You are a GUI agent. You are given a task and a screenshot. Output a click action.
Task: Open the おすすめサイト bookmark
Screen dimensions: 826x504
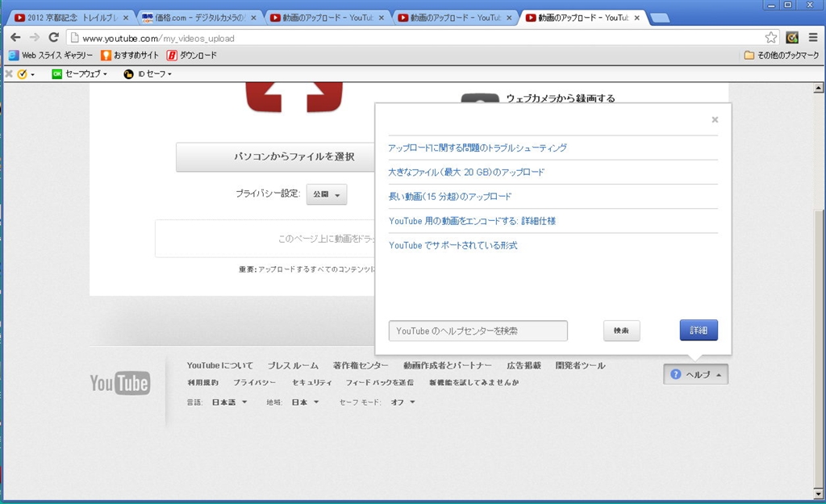[x=130, y=56]
